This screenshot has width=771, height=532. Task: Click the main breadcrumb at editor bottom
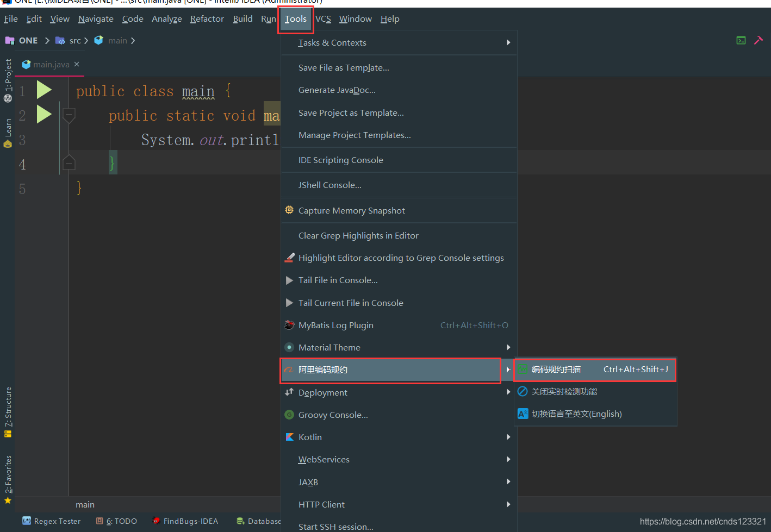85,505
